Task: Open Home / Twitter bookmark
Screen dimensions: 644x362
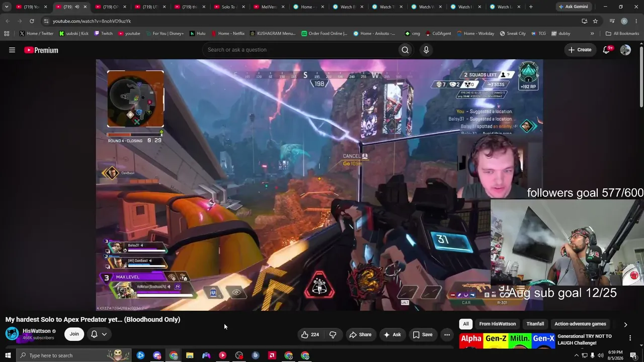Action: coord(36,34)
